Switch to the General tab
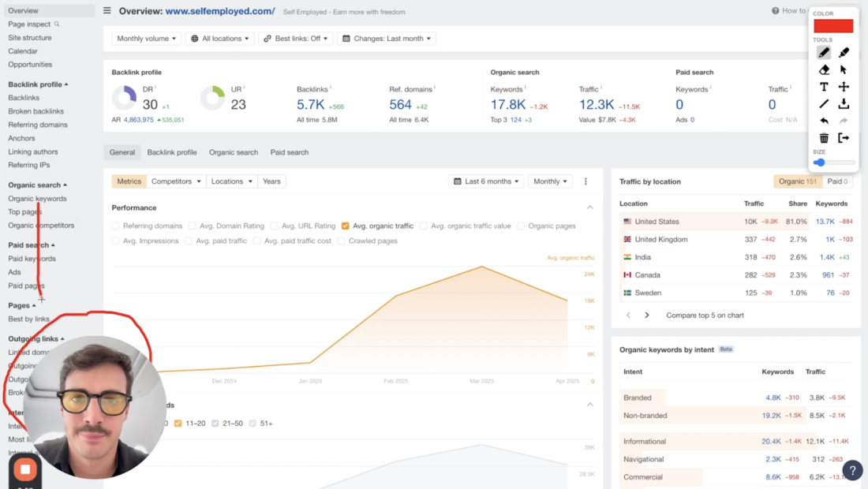 [x=122, y=152]
